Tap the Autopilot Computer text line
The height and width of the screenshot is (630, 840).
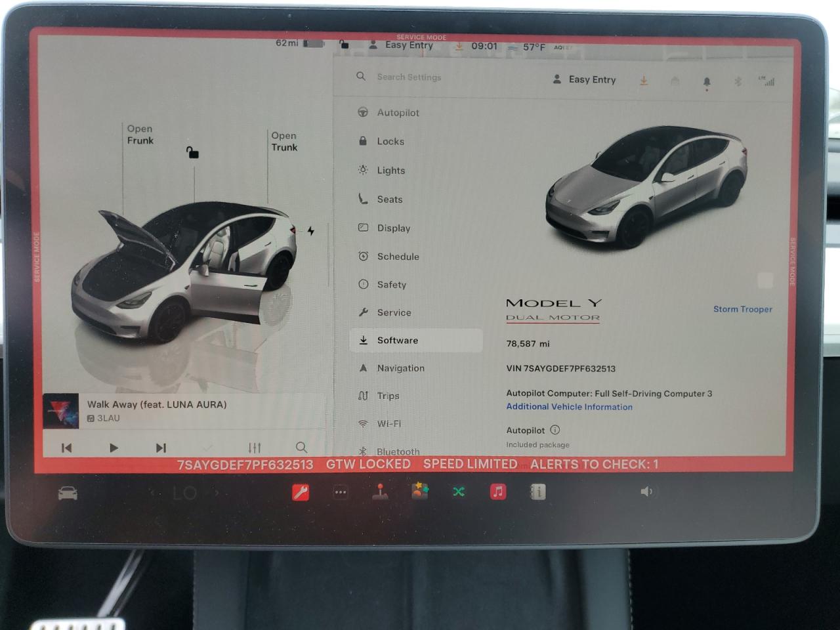click(x=609, y=394)
